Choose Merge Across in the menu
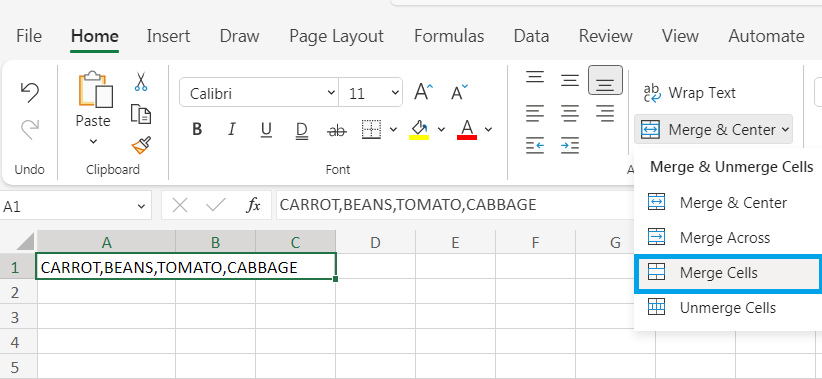The width and height of the screenshot is (822, 379). pos(728,237)
